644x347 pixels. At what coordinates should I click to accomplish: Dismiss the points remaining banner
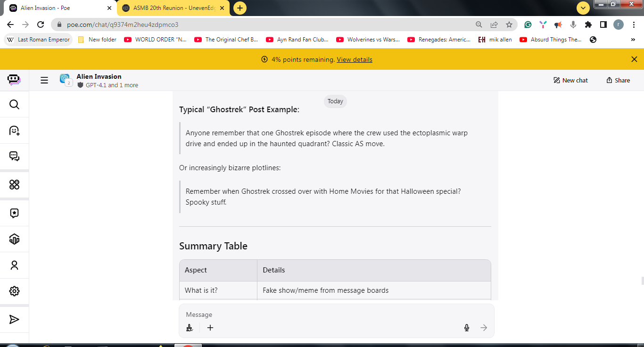[x=634, y=59]
